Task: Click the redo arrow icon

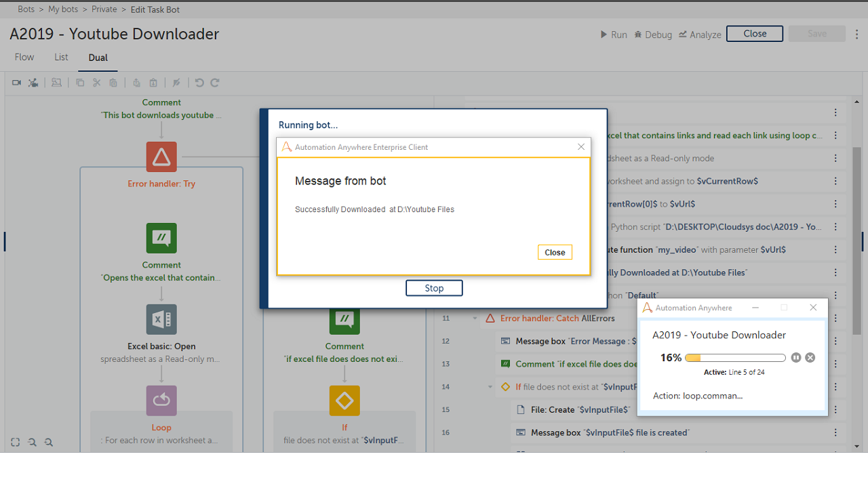Action: pyautogui.click(x=215, y=83)
